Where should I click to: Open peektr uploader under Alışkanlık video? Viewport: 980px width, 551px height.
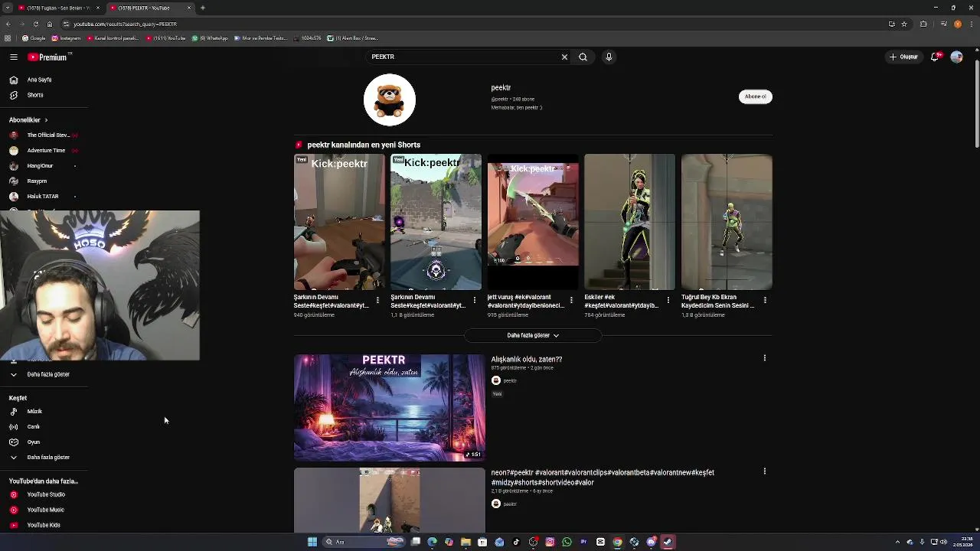pyautogui.click(x=509, y=380)
